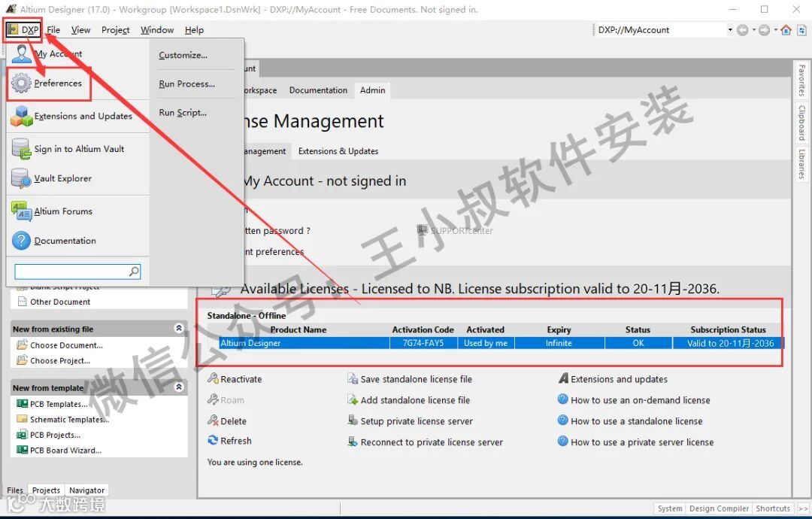Choose Run Script... from the DXP menu
812x519 pixels.
183,113
